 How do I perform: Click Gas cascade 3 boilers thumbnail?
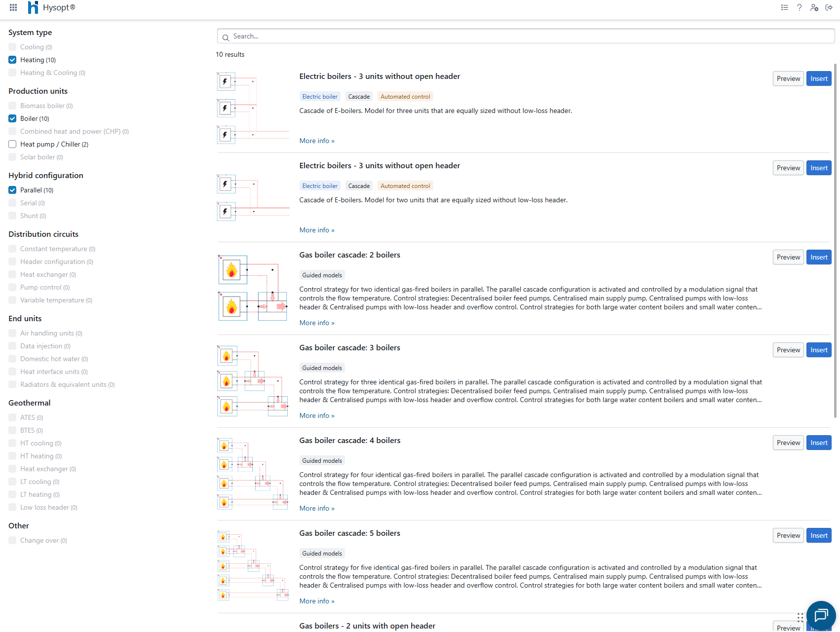coord(253,381)
